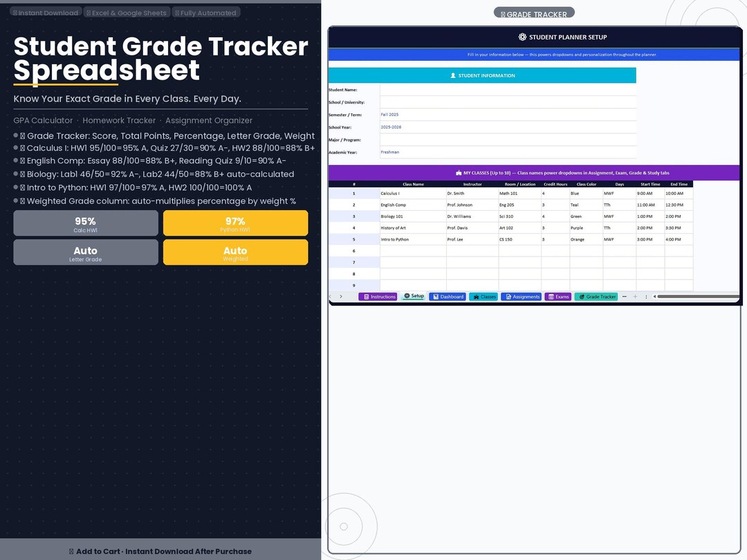Viewport: 747px width, 560px height.
Task: Click the next-sheet arrow in the tab bar
Action: click(340, 297)
